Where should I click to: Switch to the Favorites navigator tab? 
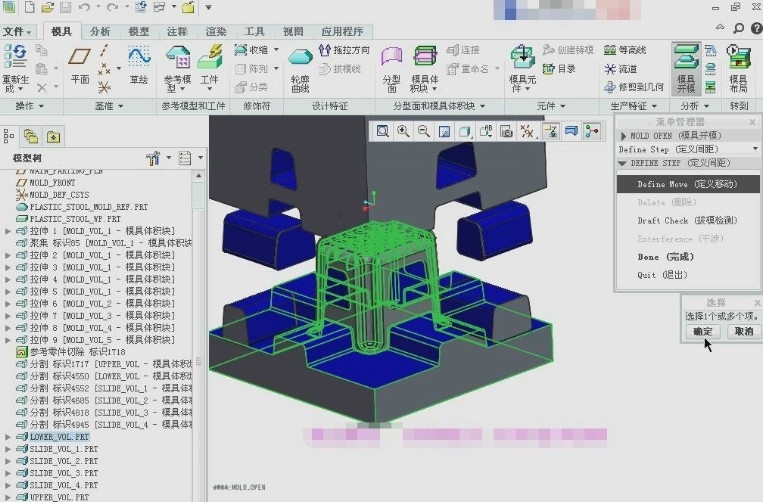coord(53,137)
